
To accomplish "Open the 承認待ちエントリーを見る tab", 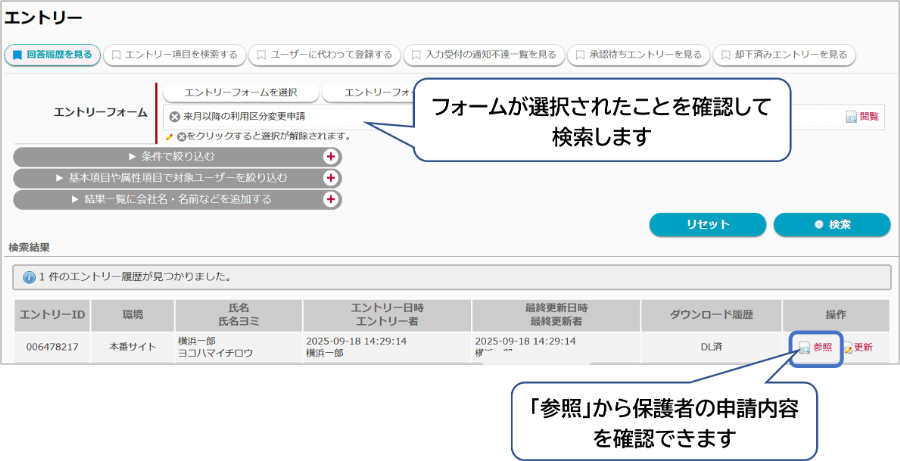I will pyautogui.click(x=638, y=55).
